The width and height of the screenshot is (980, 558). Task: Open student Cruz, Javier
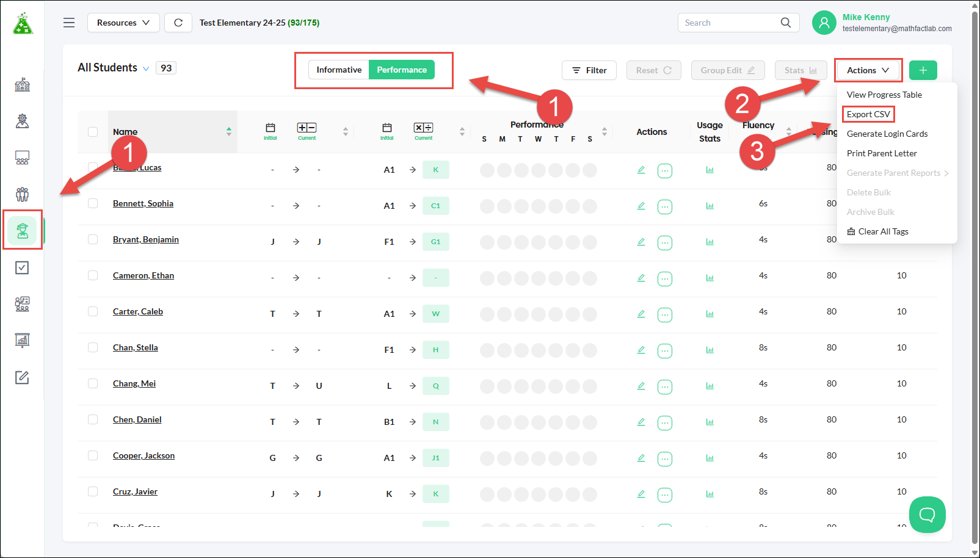point(135,491)
